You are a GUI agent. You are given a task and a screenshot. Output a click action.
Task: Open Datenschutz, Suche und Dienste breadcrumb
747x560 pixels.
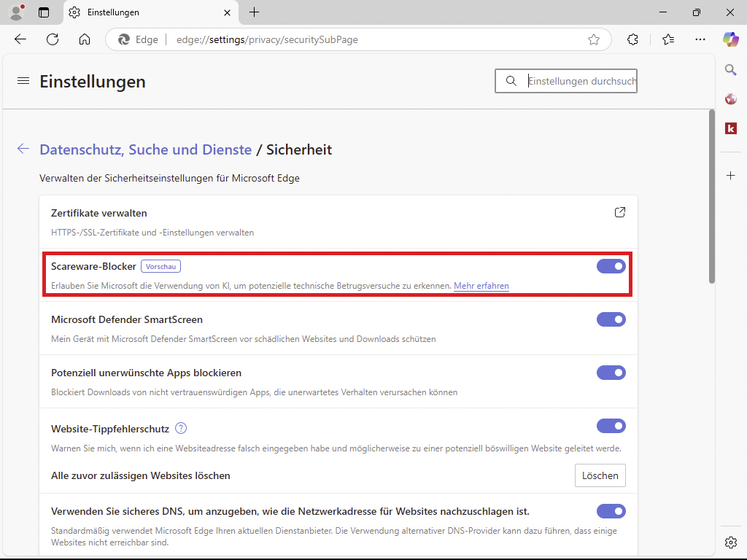145,149
